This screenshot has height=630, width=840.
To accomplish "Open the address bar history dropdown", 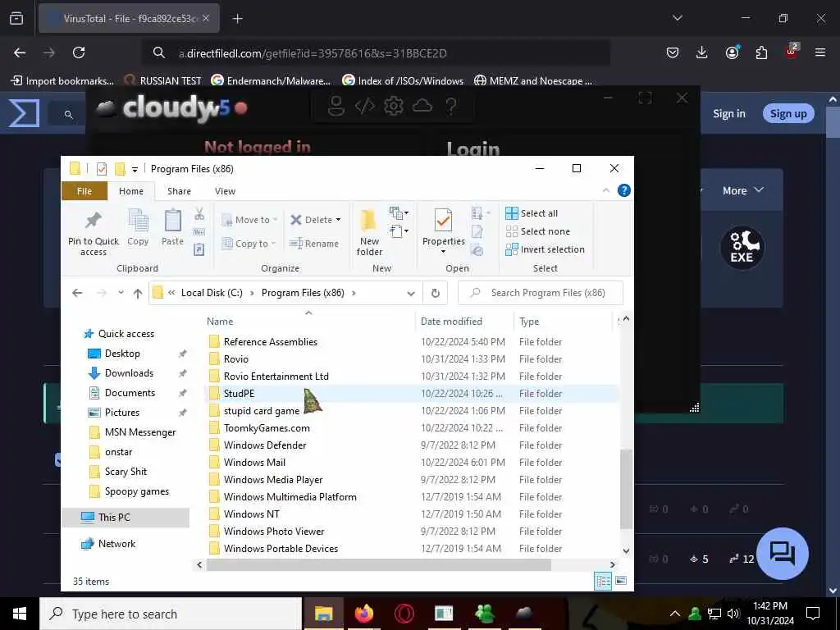I will click(x=411, y=293).
